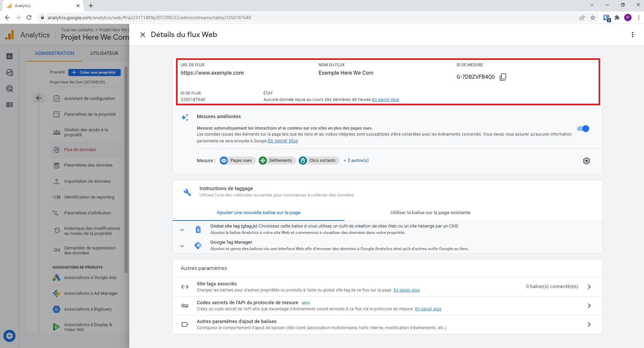Open Identification de reporting

(86, 197)
